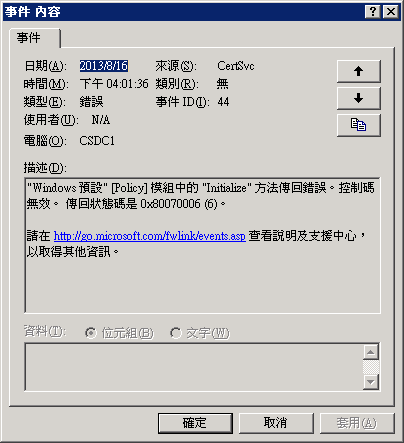The height and width of the screenshot is (443, 404).
Task: Go to previous event with up arrow
Action: pos(359,71)
